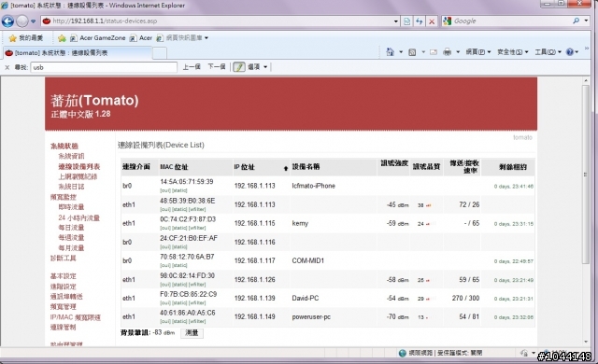
Task: Open the 安全性(S) Safety menu
Action: (513, 52)
